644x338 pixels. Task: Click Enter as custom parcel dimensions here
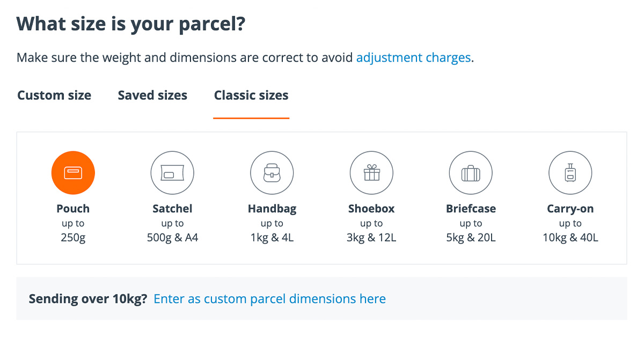269,298
